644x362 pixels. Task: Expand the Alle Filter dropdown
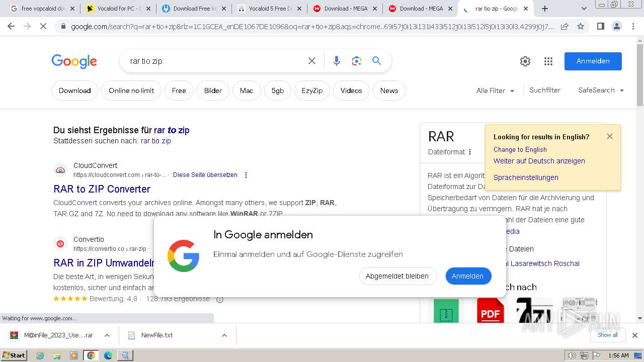click(x=496, y=90)
